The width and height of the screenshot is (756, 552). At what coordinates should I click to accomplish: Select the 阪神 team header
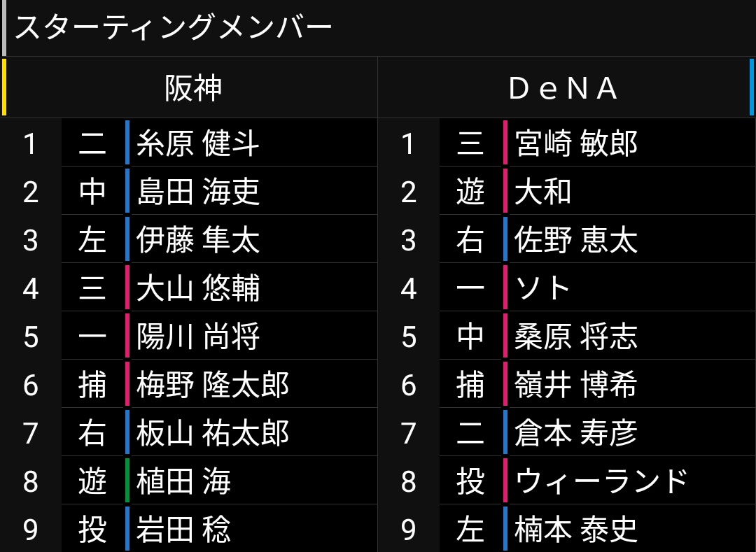193,88
